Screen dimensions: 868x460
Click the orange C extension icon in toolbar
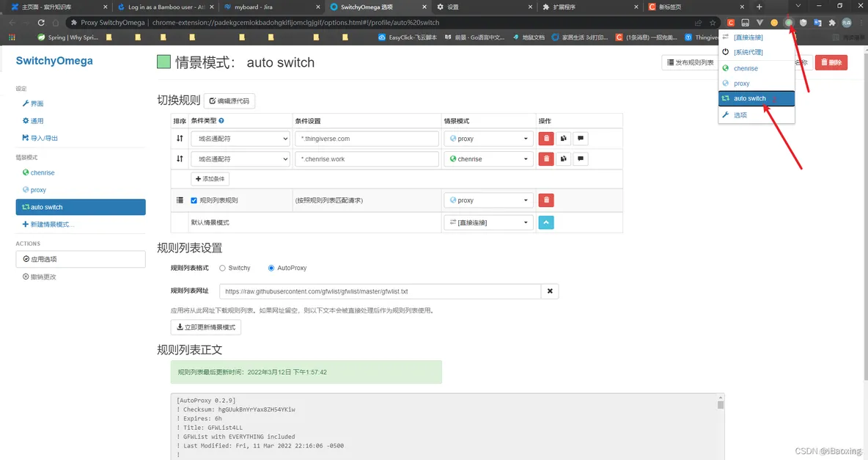pos(731,23)
